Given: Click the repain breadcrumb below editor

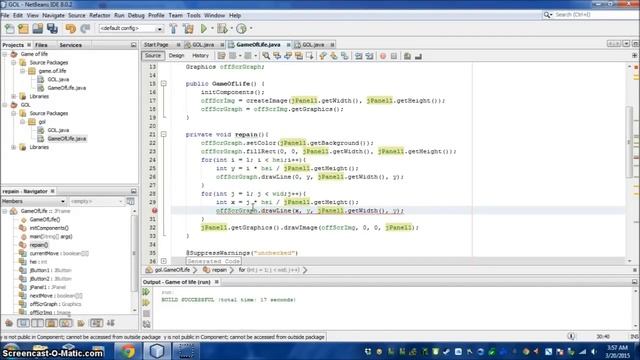Looking at the screenshot, I should click(219, 270).
